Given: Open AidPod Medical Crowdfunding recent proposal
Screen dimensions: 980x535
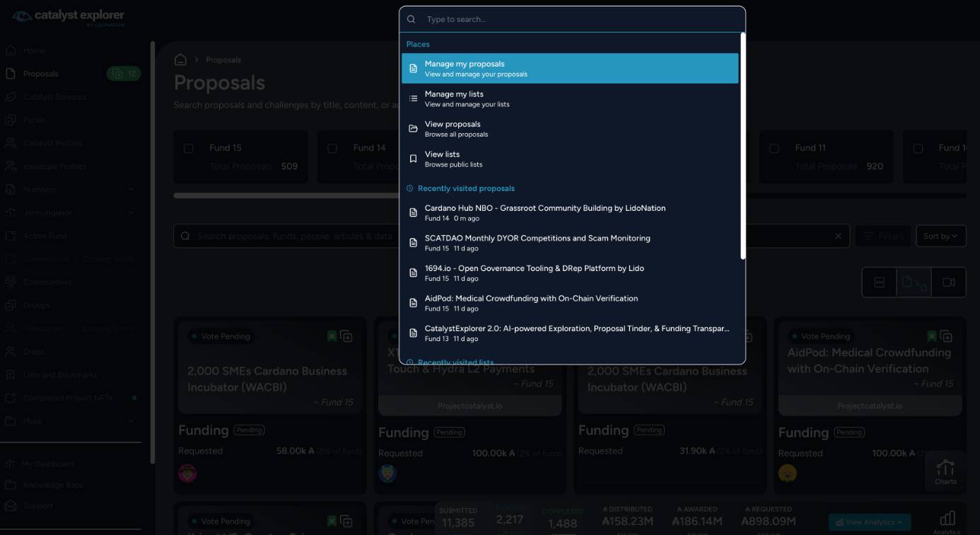Looking at the screenshot, I should 570,303.
